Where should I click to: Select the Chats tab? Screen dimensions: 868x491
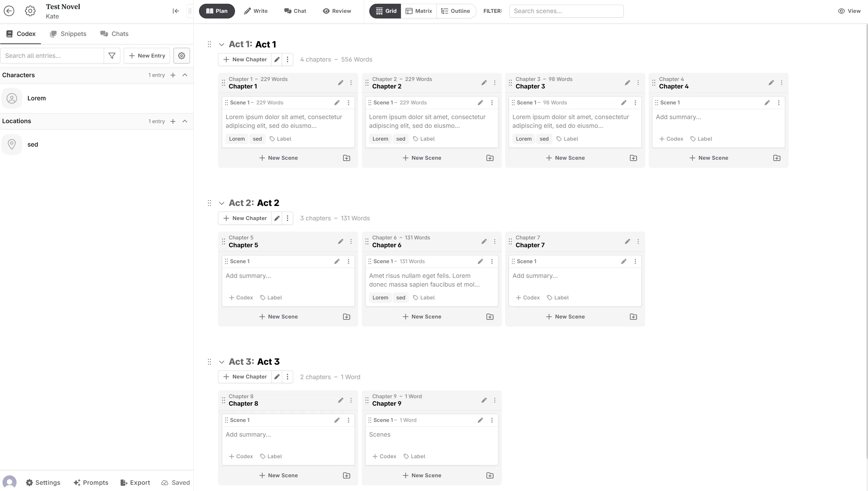[x=114, y=34]
